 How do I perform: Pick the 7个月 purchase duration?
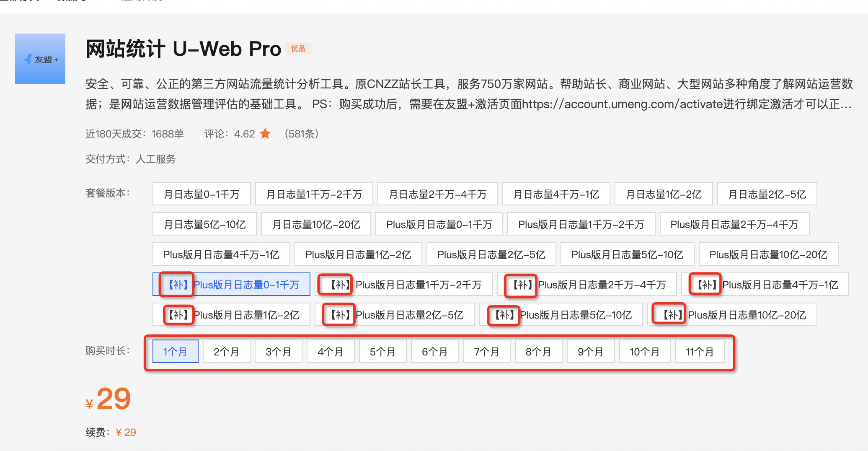[487, 351]
